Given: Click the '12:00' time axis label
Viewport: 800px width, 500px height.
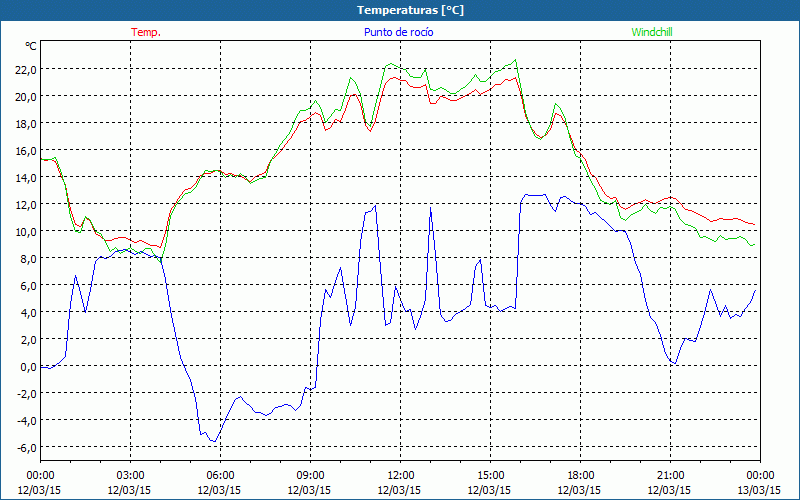Looking at the screenshot, I should pyautogui.click(x=400, y=476).
